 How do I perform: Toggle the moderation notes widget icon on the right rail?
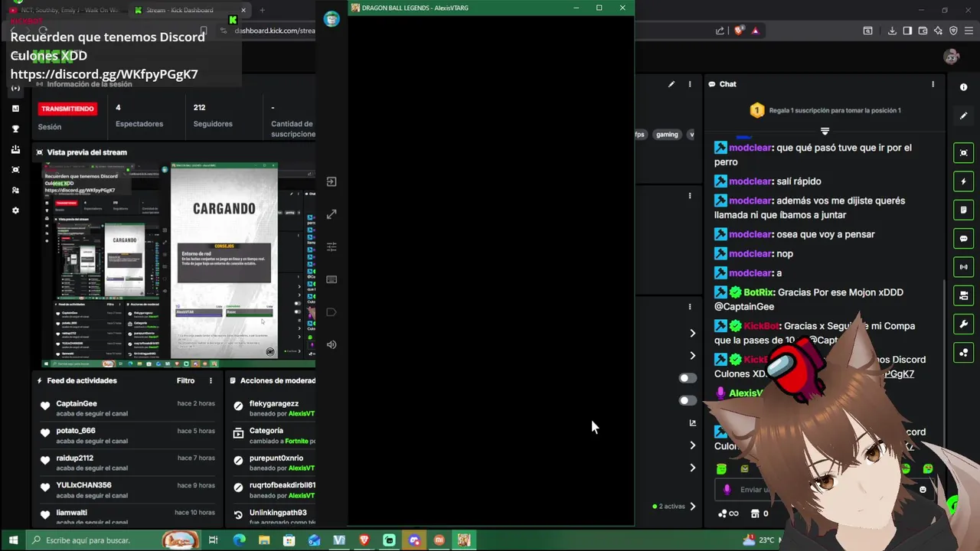click(963, 210)
